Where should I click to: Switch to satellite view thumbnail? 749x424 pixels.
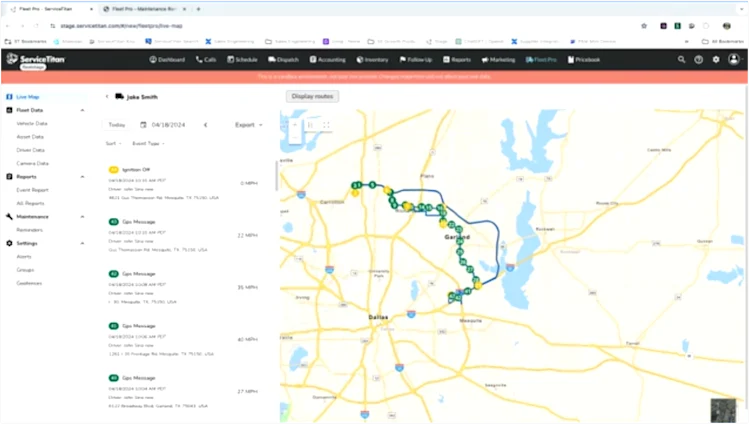(x=723, y=410)
